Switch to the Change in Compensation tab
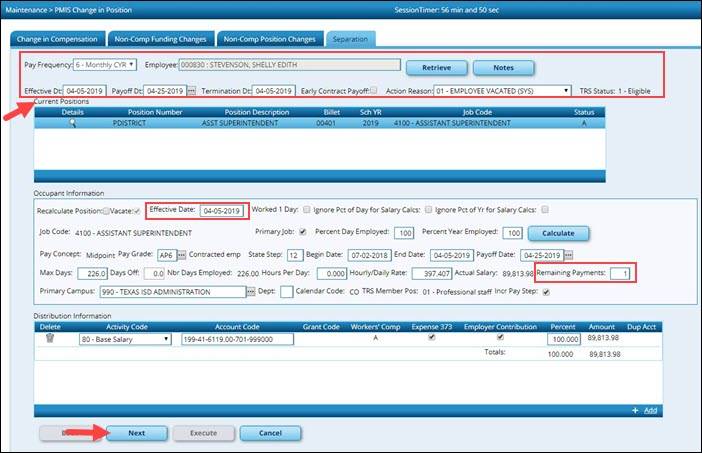Screen dimensions: 702x453 coord(58,39)
